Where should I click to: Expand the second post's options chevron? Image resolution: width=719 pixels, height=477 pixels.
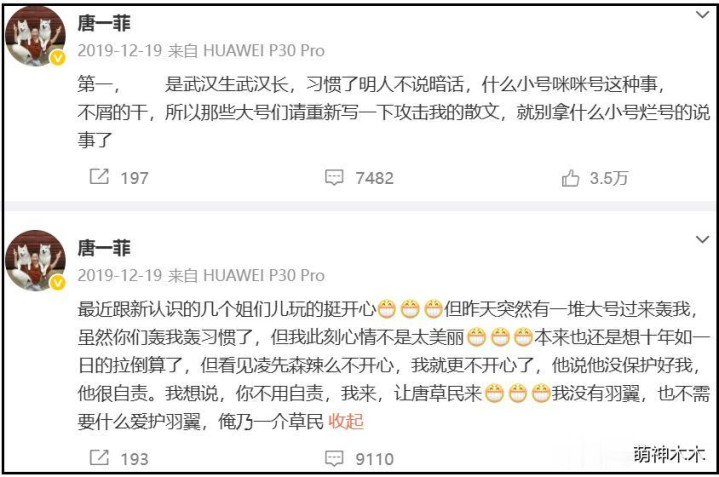pos(702,239)
